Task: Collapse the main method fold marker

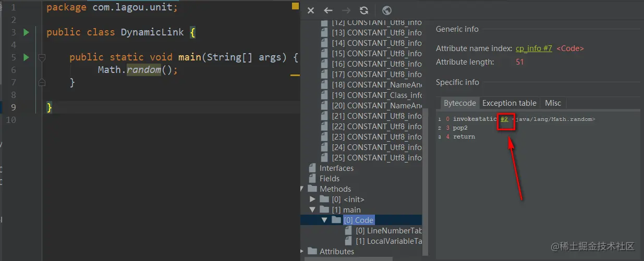Action: [x=42, y=57]
